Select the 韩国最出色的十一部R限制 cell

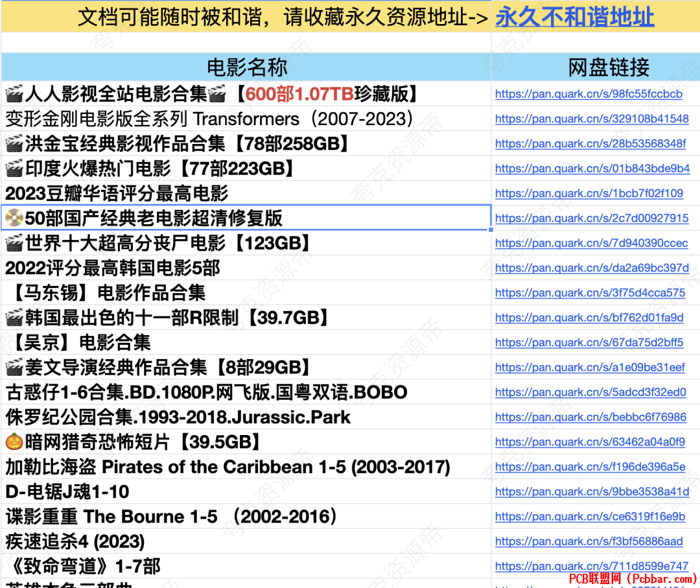[246, 318]
